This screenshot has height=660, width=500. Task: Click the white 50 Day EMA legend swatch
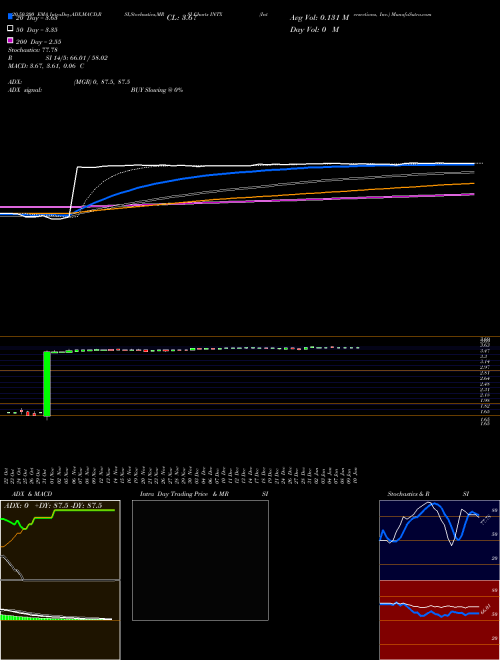click(x=11, y=29)
